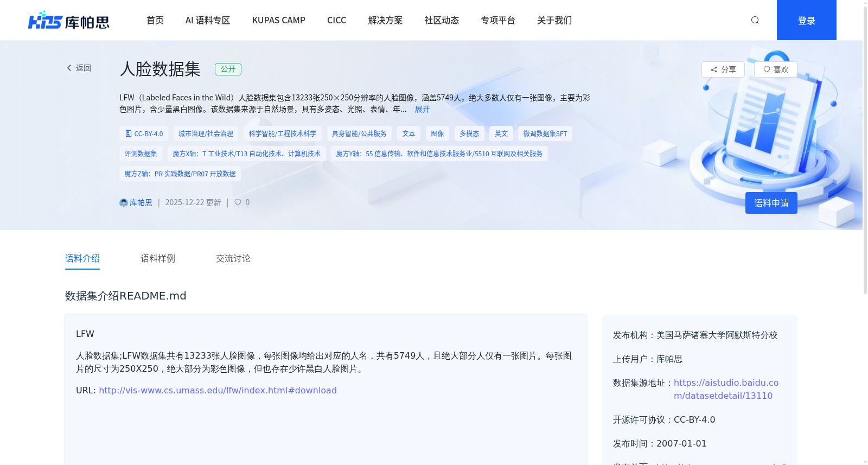Click the 文本 tag
This screenshot has width=868, height=465.
[x=409, y=133]
